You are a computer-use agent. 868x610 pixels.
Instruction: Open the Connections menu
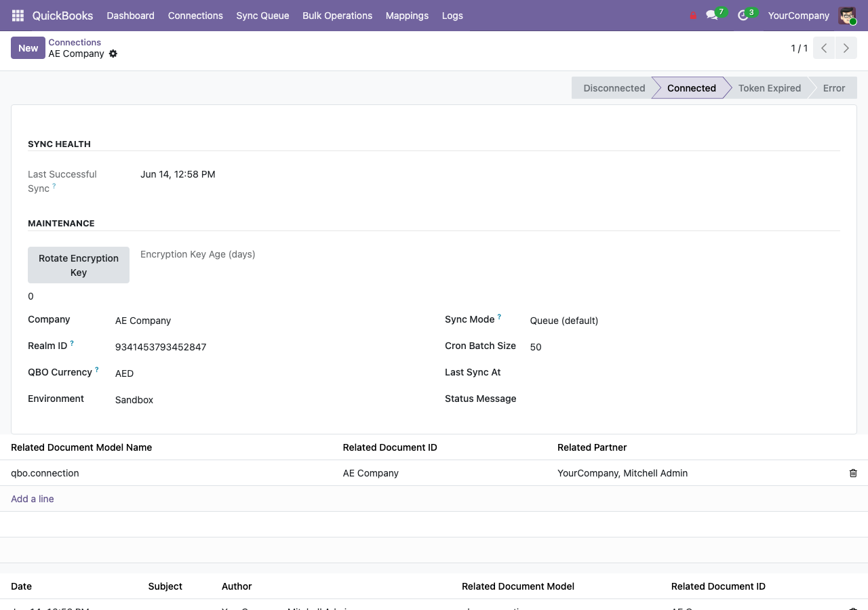[195, 16]
